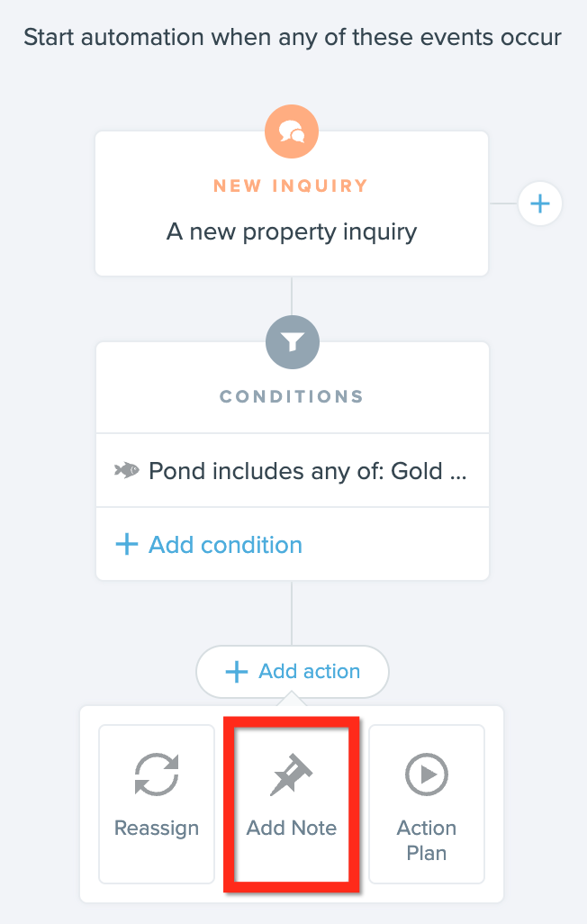Add another trigger with the round plus button
The height and width of the screenshot is (924, 587).
[x=540, y=204]
